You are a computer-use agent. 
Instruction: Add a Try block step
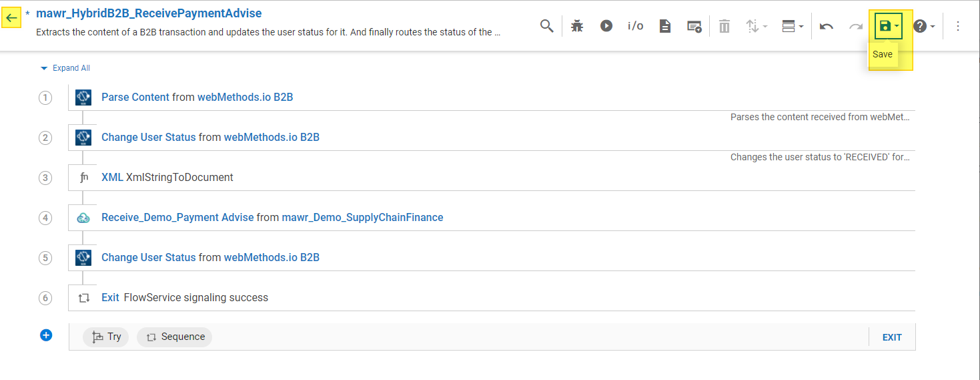pyautogui.click(x=107, y=337)
